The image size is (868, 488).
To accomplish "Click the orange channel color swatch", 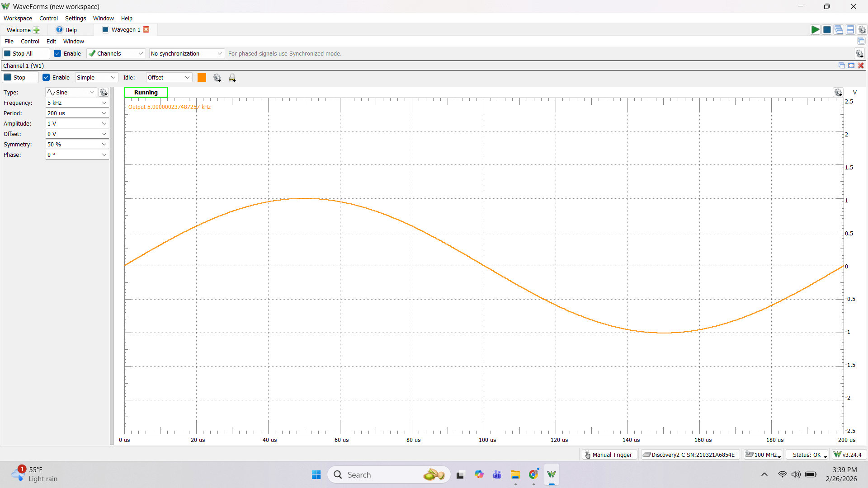I will click(x=202, y=78).
